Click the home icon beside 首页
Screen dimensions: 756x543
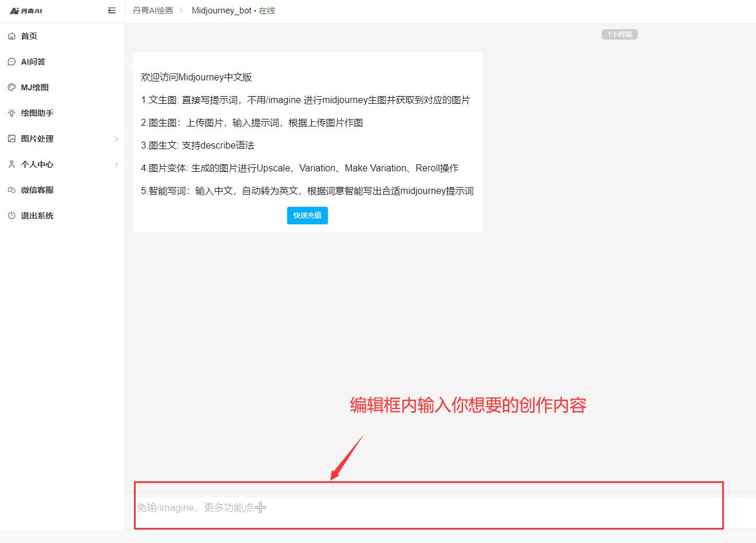(12, 36)
